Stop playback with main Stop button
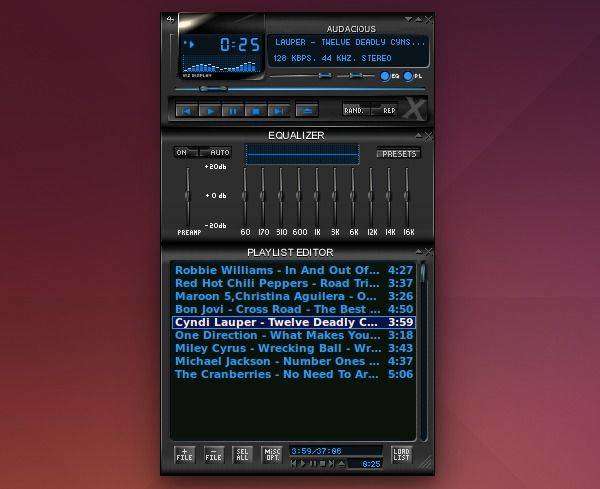This screenshot has width=600, height=489. click(x=256, y=111)
